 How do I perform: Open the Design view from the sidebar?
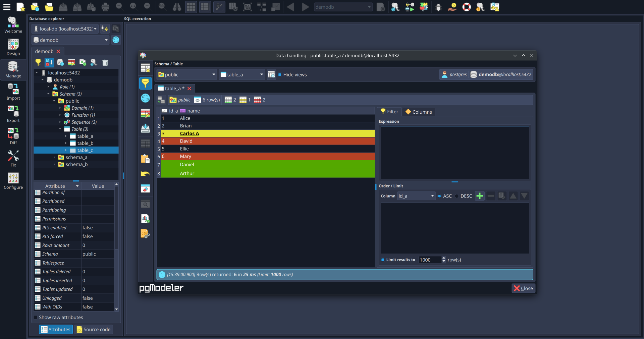coord(13,47)
